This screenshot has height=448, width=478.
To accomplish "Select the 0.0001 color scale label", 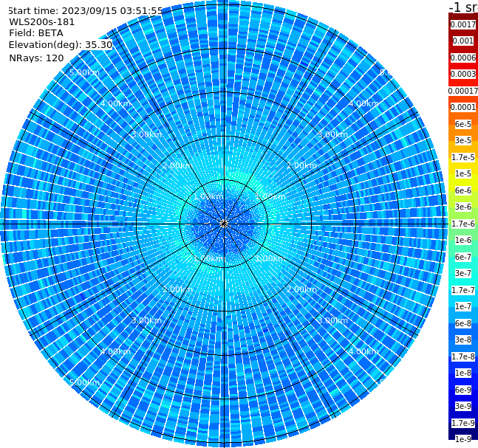I will coord(463,107).
